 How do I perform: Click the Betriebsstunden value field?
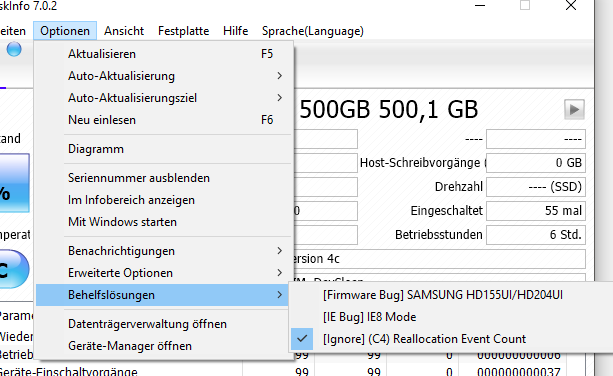click(x=536, y=235)
